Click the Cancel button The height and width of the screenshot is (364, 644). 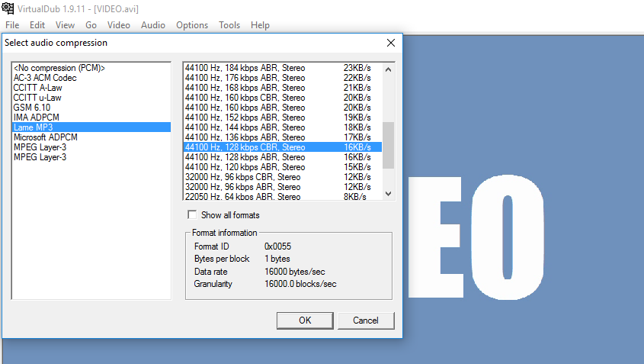(366, 321)
